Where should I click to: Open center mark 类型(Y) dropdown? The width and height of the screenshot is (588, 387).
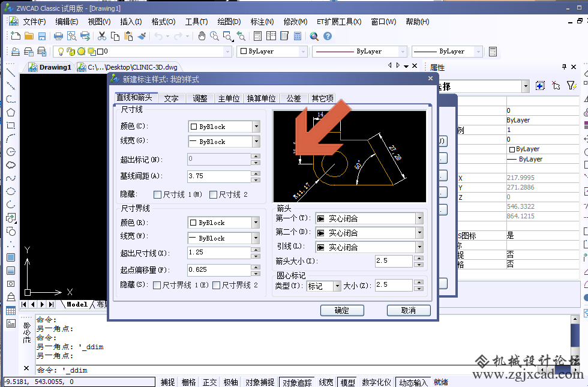click(337, 286)
